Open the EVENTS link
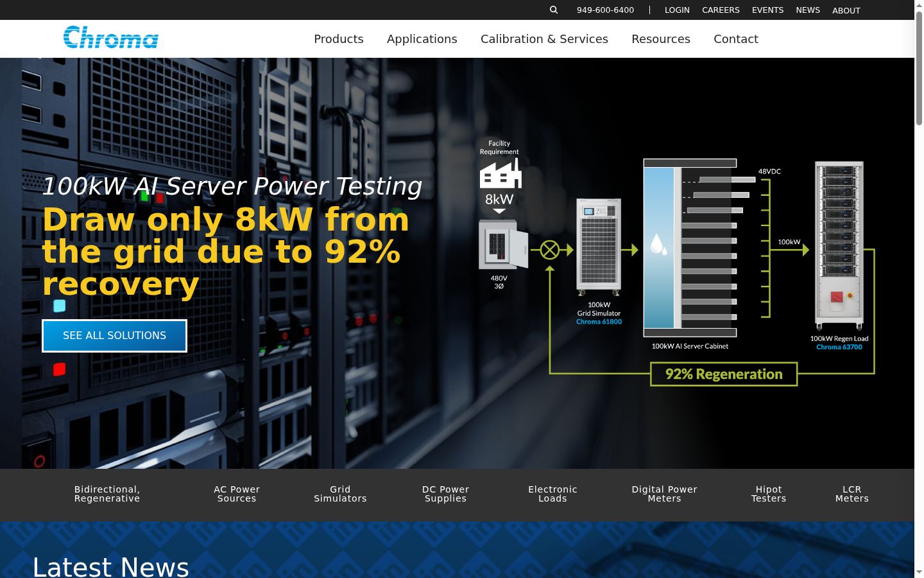The width and height of the screenshot is (924, 578). coord(767,10)
